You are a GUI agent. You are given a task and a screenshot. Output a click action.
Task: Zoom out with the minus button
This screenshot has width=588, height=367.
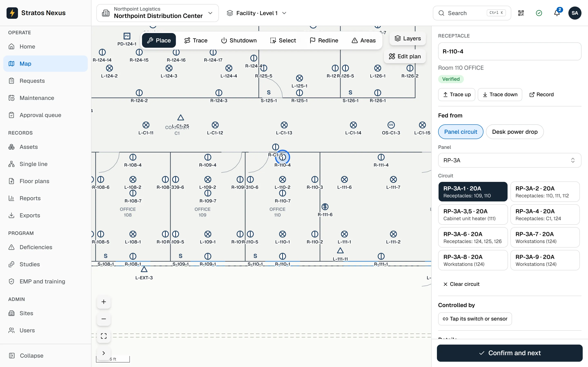coord(104,319)
